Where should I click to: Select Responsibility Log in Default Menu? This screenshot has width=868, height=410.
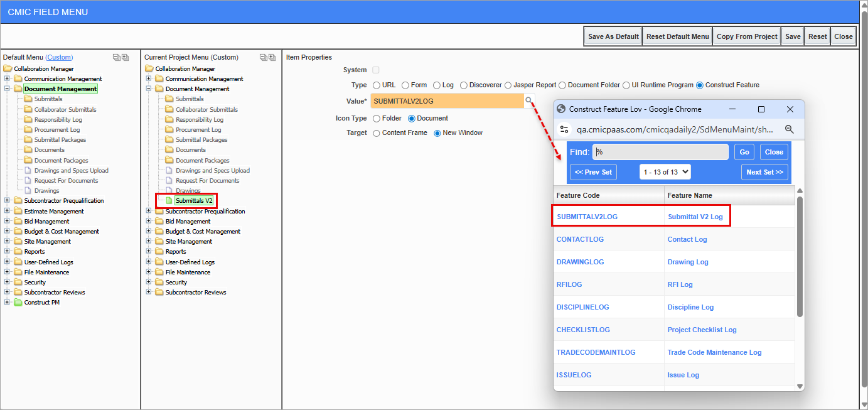(x=58, y=120)
